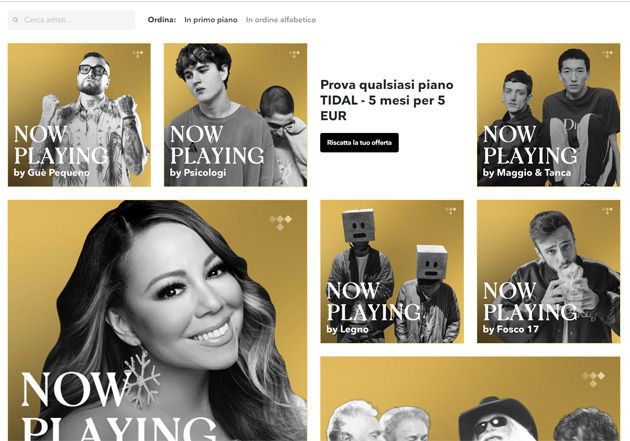
Task: Click 'Riscatta la tua offerta' button
Action: [359, 143]
